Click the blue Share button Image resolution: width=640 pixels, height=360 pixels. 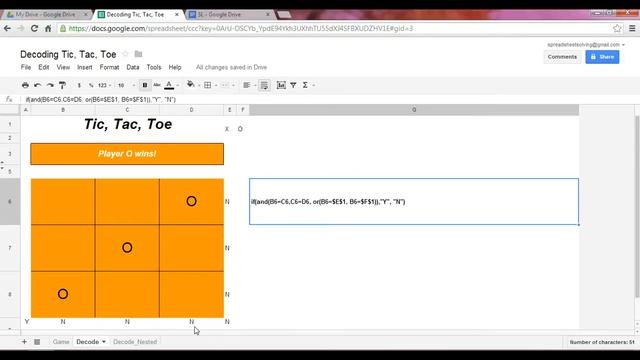point(602,57)
